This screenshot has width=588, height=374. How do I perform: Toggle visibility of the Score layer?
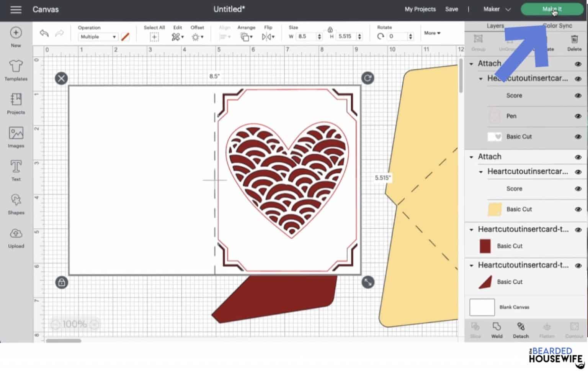click(578, 95)
